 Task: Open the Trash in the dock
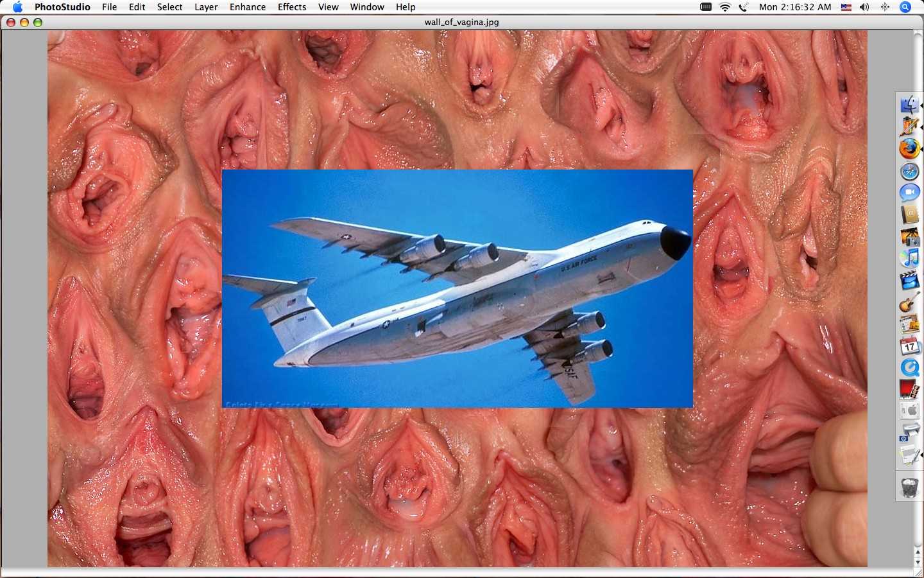(x=909, y=487)
